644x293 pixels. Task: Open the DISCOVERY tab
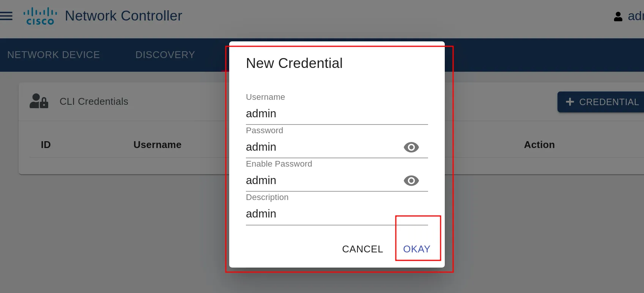(165, 55)
